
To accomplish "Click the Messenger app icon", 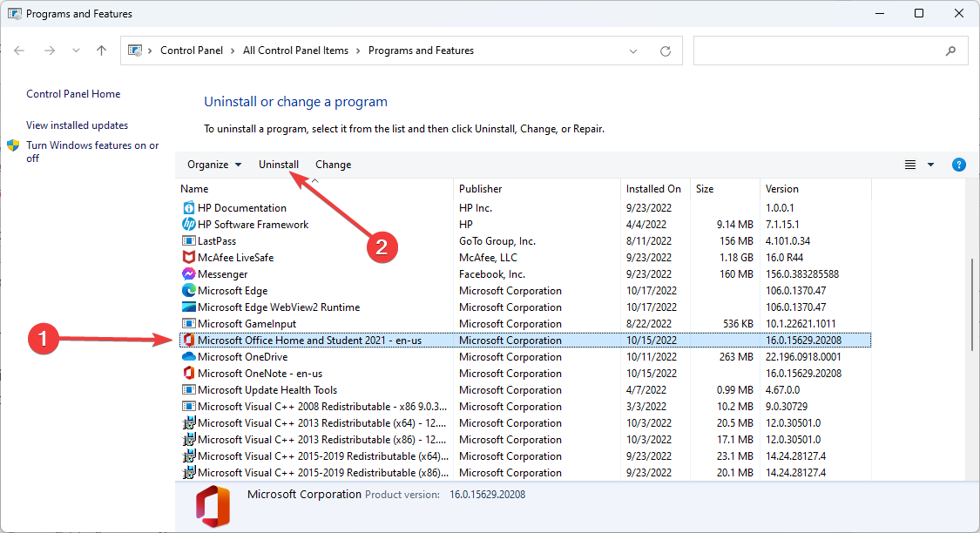I will tap(188, 273).
